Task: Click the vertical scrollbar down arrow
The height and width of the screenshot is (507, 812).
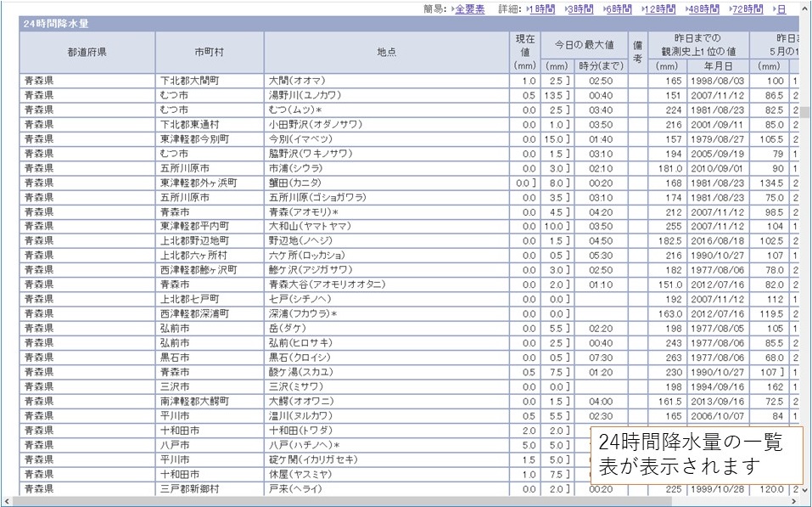Action: point(804,489)
